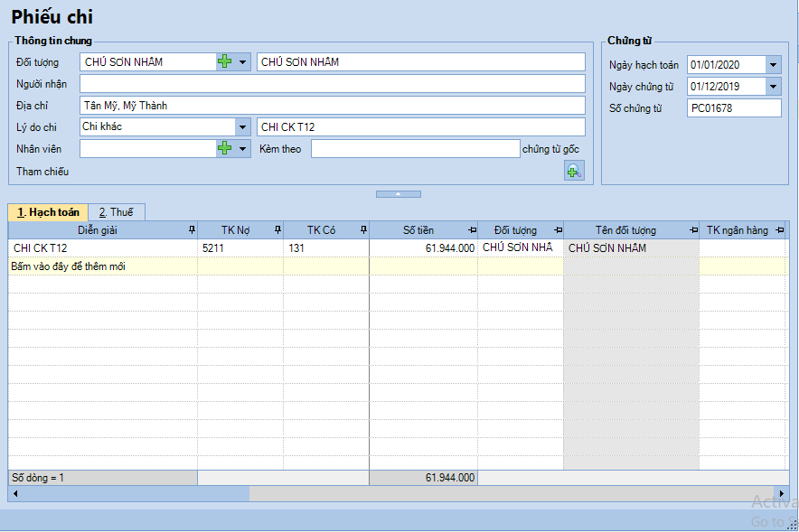Click green plus icon beside Nhân viên field

224,148
